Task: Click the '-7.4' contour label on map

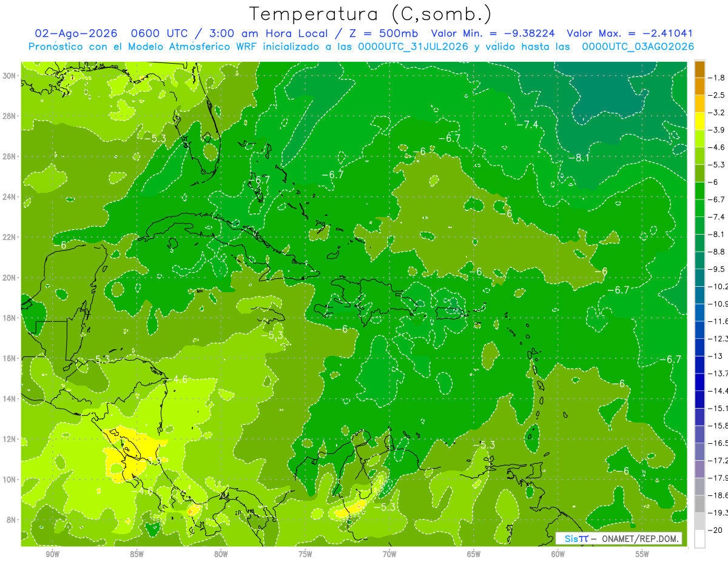Action: click(x=527, y=124)
